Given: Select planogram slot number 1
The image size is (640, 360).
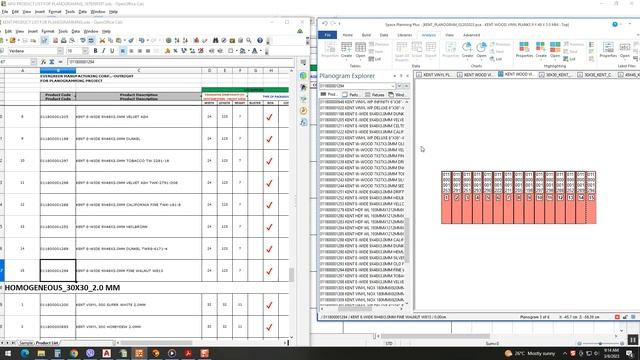Looking at the screenshot, I should 446,198.
